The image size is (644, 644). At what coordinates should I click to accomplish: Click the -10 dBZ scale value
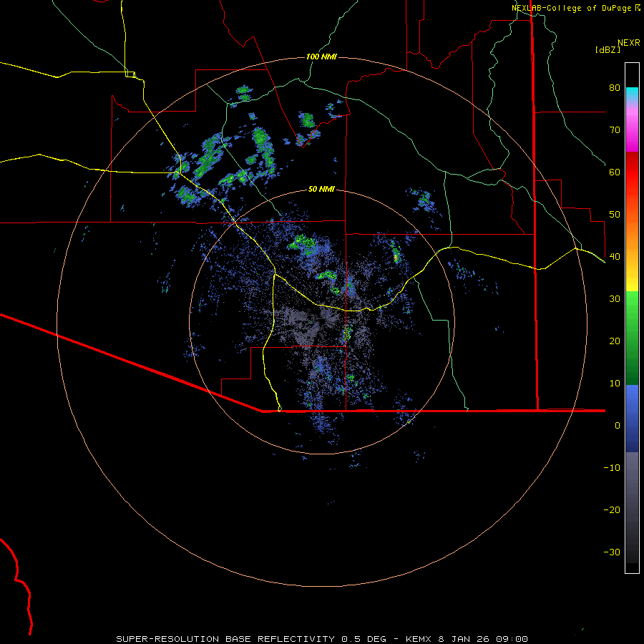(x=612, y=468)
